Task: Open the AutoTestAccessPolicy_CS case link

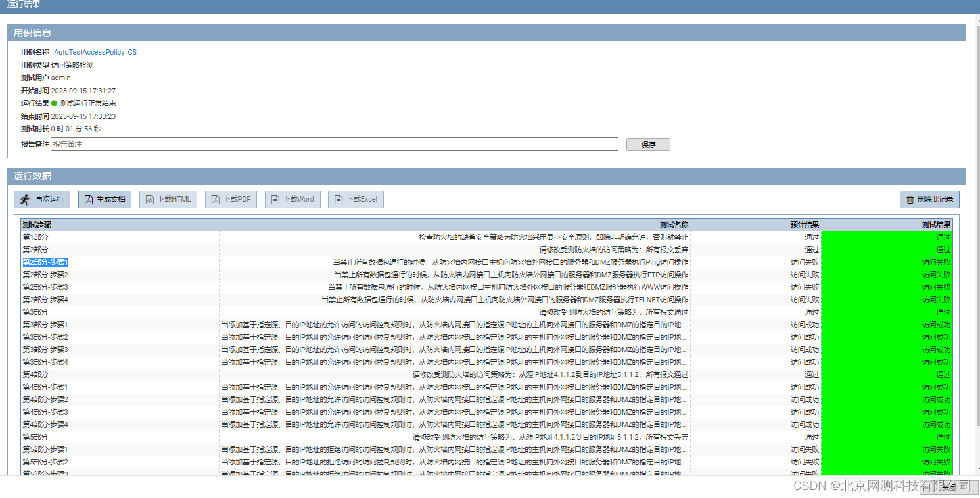Action: pyautogui.click(x=95, y=52)
